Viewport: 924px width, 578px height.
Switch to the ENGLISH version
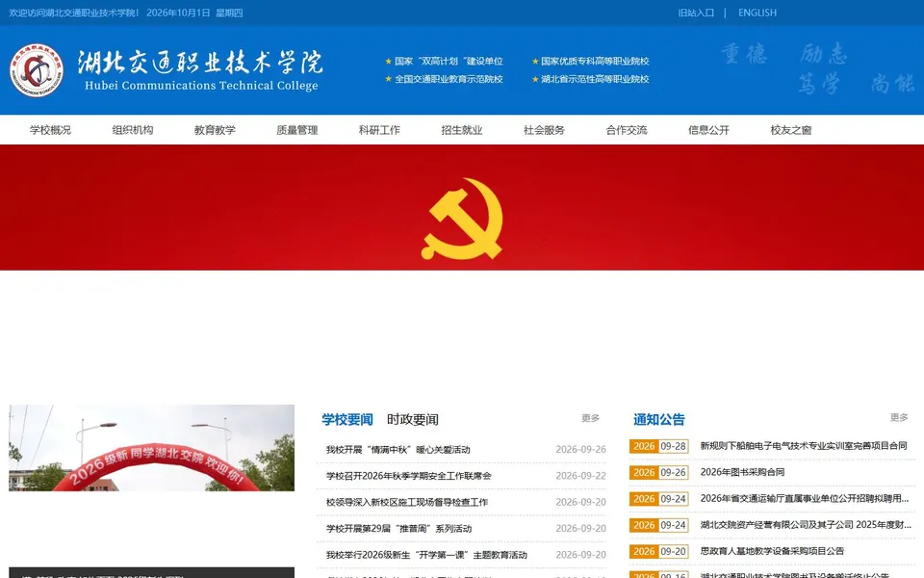coord(757,13)
